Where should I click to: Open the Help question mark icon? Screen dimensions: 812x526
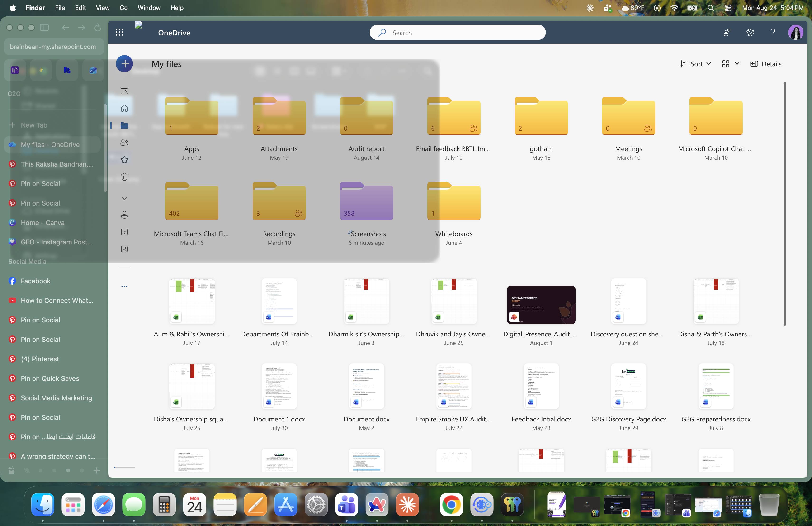[773, 32]
